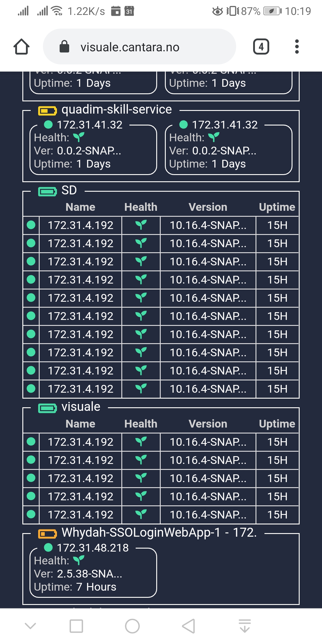Tap Android back triangle navigation button
Image resolution: width=322 pixels, height=644 pixels.
pos(188,626)
